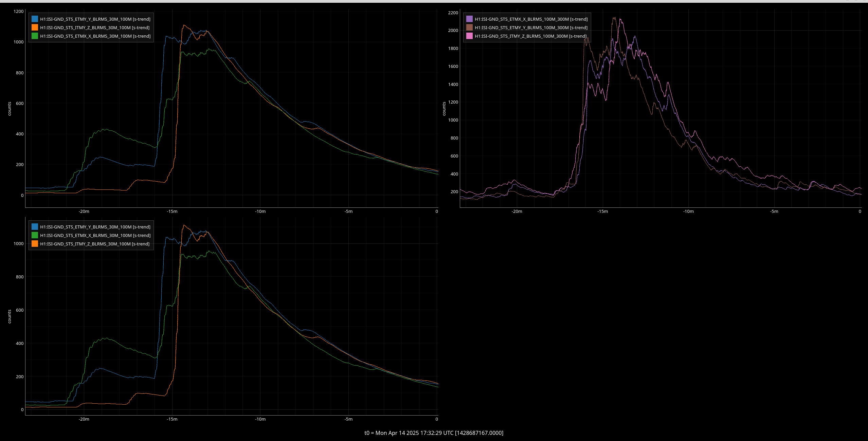Click the t0 timestamp label below the plots
The image size is (868, 441).
(434, 433)
